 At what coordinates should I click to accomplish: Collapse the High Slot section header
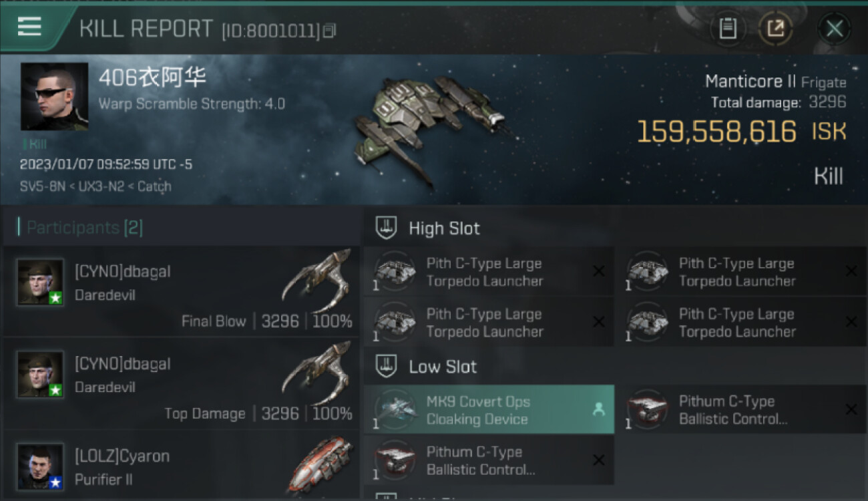pyautogui.click(x=615, y=228)
